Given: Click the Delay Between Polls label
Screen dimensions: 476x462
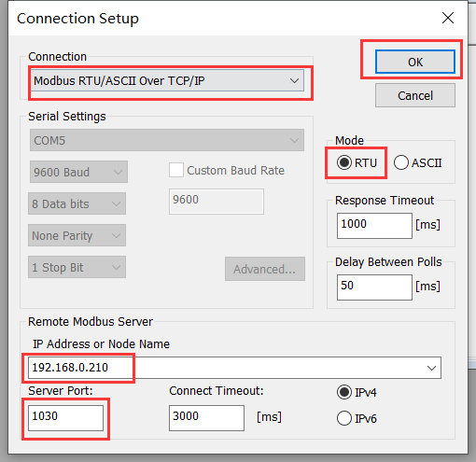Looking at the screenshot, I should (388, 262).
